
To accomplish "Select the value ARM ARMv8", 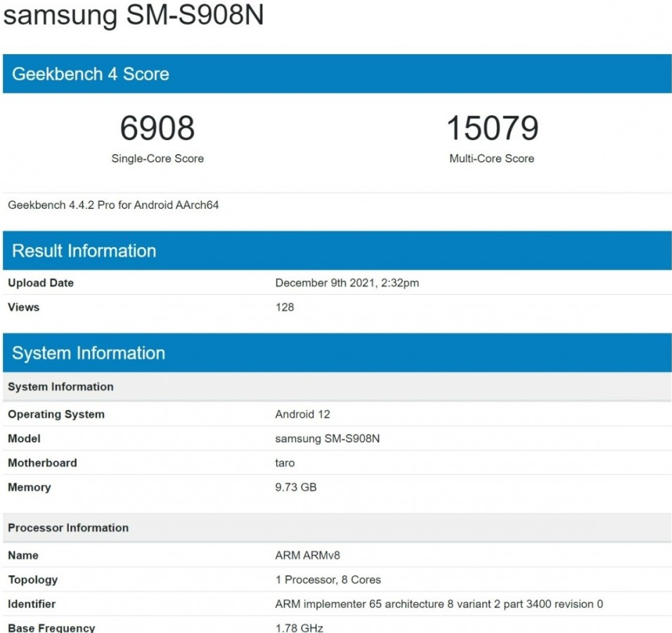I will point(307,556).
